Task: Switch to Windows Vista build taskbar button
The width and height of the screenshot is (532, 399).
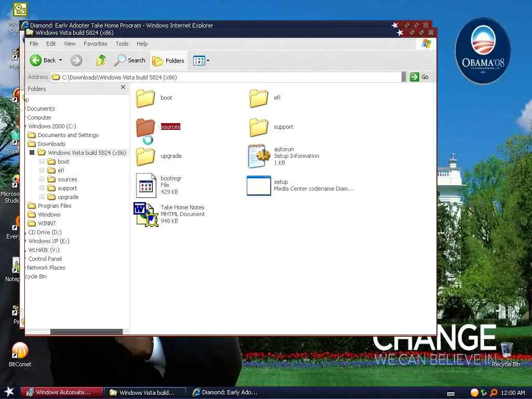Action: tap(145, 392)
